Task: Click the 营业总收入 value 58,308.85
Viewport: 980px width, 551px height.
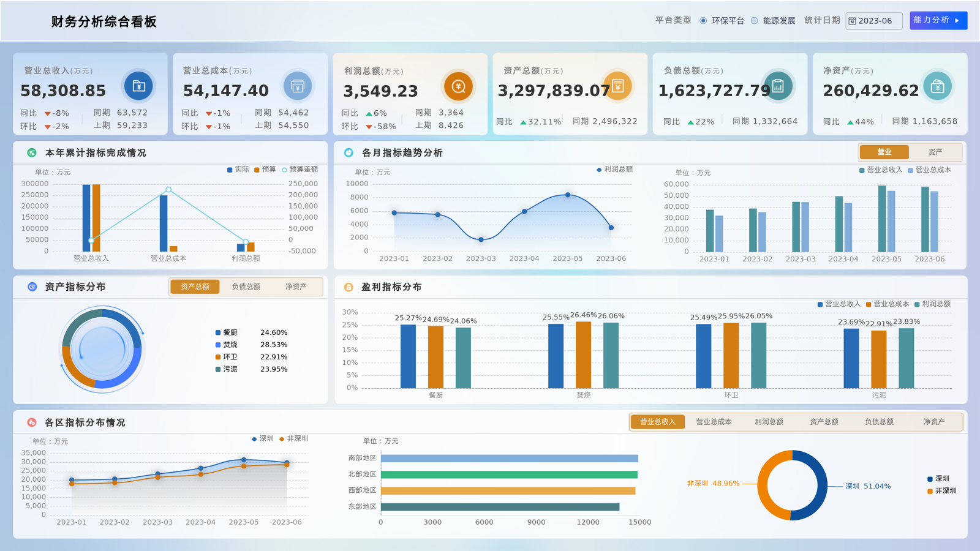Action: (63, 91)
